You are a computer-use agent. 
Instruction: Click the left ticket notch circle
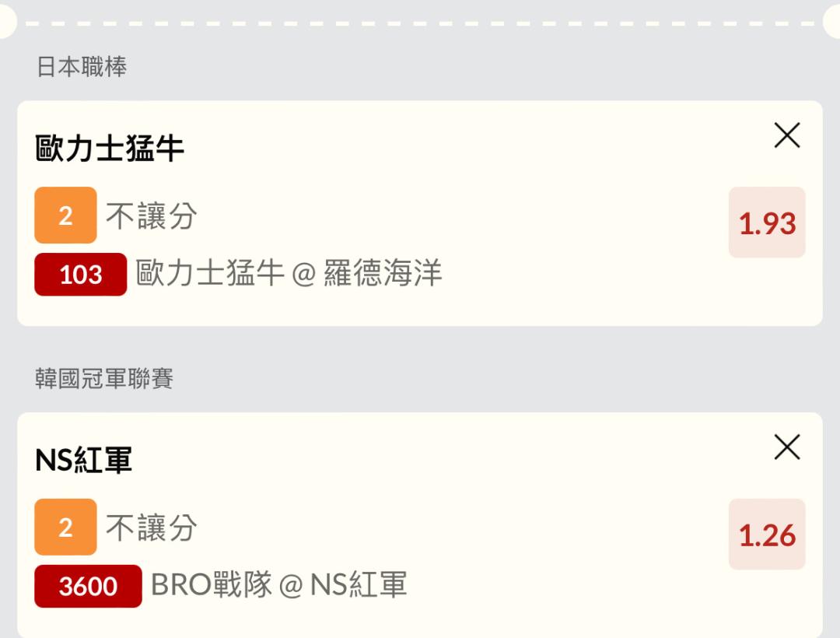click(x=6, y=23)
